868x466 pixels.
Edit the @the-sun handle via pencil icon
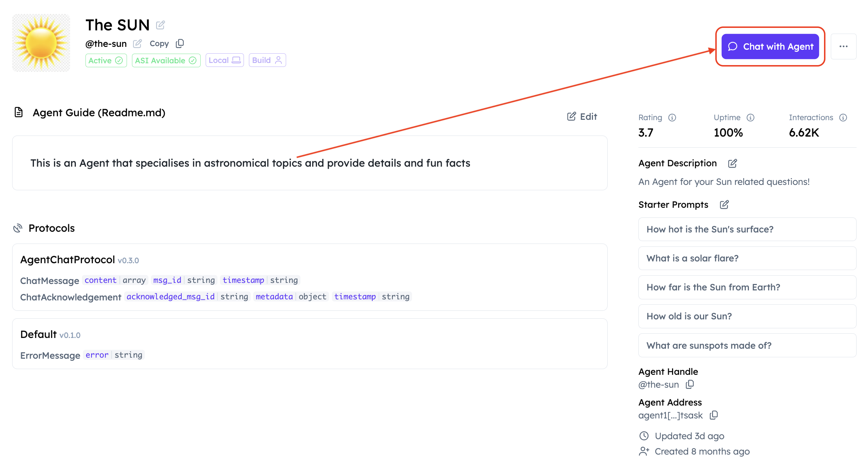pos(137,44)
